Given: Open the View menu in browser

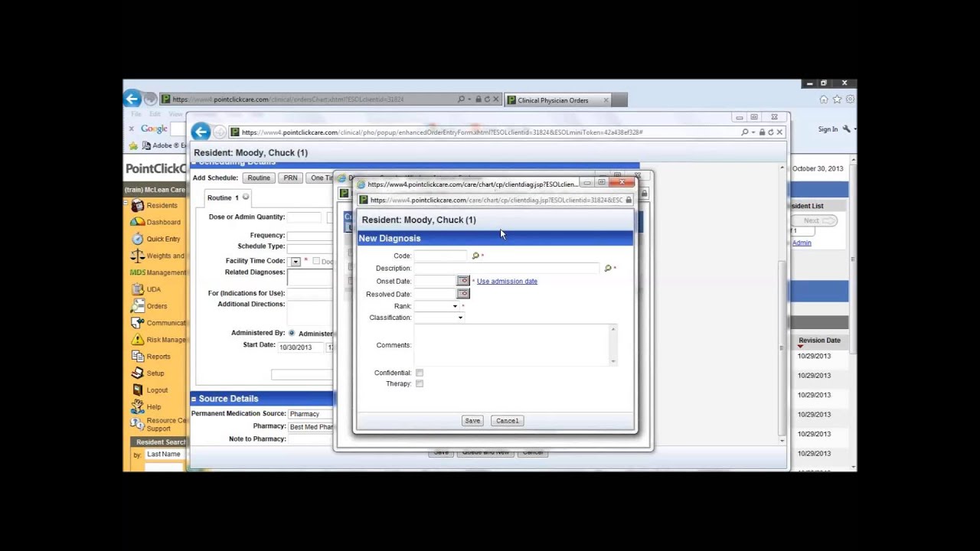Looking at the screenshot, I should (x=175, y=114).
